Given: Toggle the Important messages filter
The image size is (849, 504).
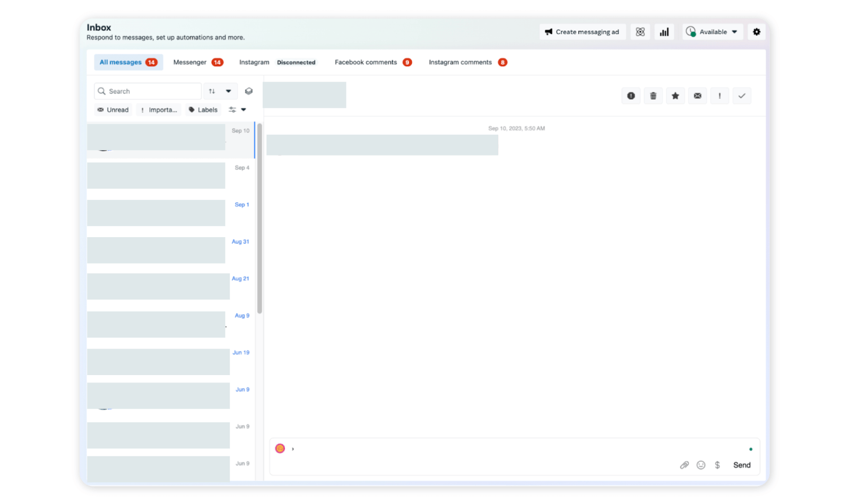Looking at the screenshot, I should coord(158,110).
